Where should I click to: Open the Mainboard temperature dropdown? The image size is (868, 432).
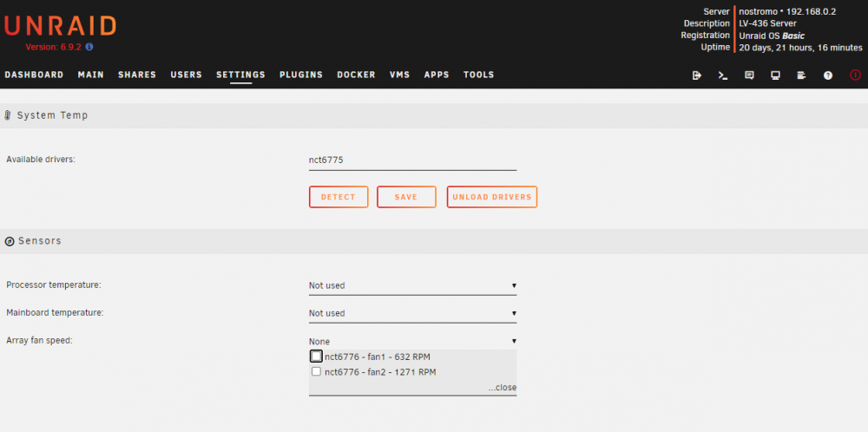pos(412,314)
